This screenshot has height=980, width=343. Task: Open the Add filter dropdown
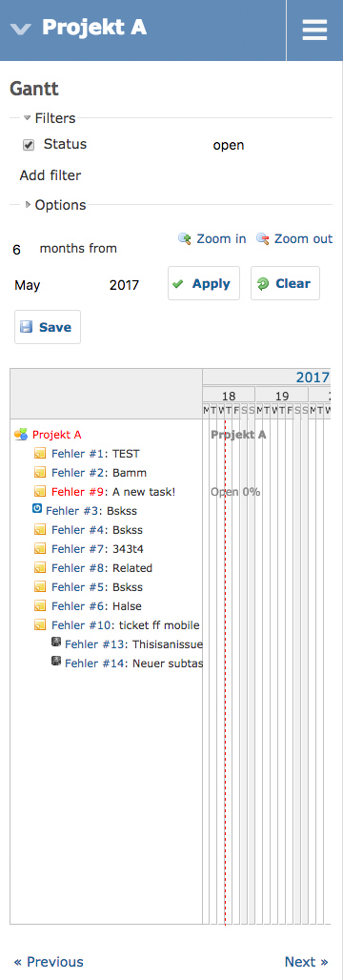[50, 175]
